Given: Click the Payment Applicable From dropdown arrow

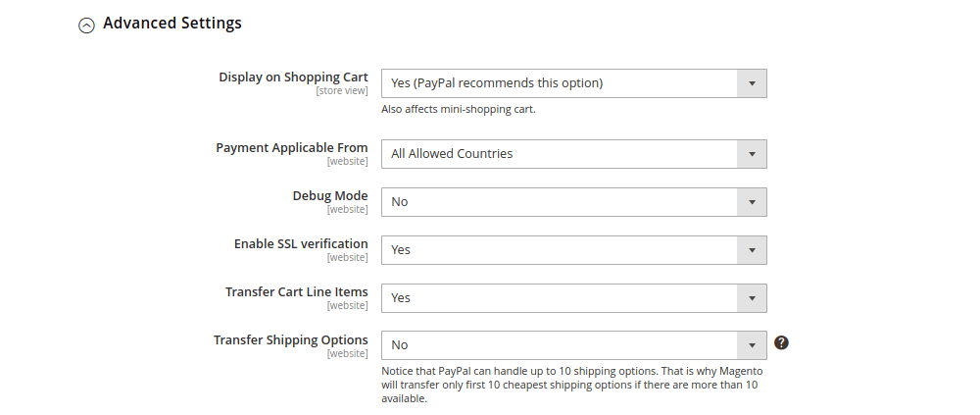Looking at the screenshot, I should [x=752, y=154].
